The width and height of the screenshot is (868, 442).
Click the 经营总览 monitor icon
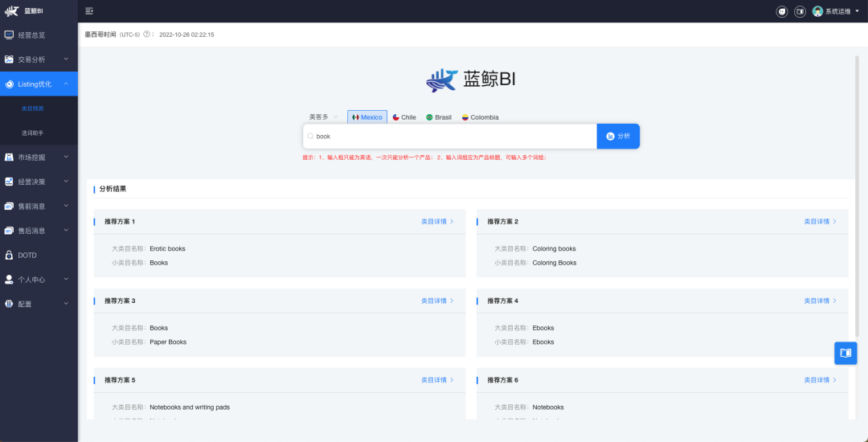pyautogui.click(x=9, y=35)
